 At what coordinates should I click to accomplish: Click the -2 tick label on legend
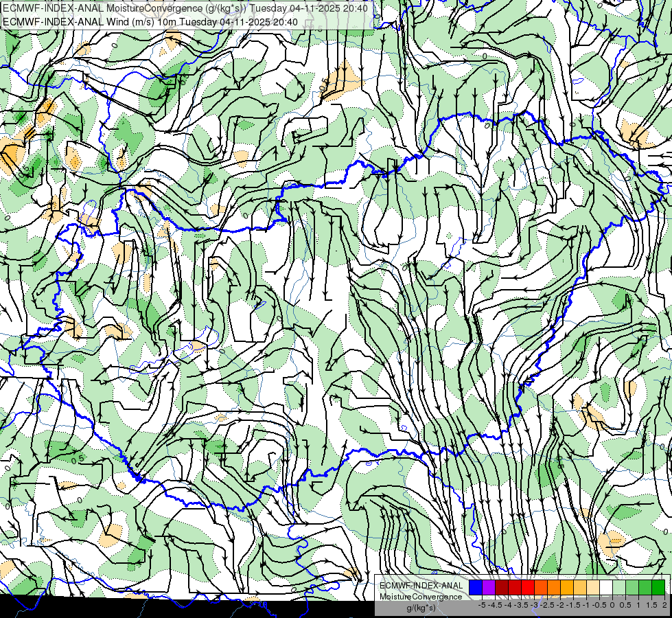559,605
